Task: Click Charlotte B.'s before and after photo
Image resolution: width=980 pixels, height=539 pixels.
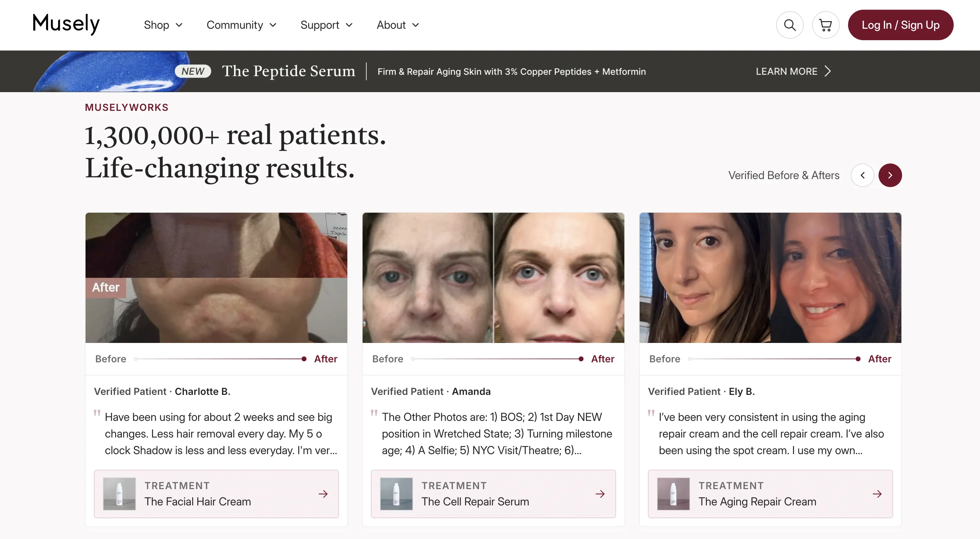Action: 216,277
